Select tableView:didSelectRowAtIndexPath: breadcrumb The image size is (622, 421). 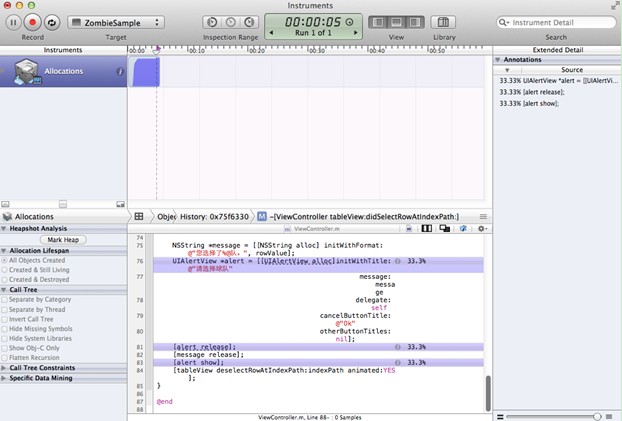click(358, 217)
